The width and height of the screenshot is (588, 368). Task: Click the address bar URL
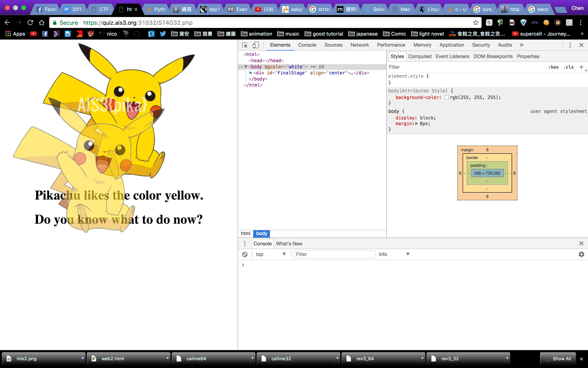(138, 23)
